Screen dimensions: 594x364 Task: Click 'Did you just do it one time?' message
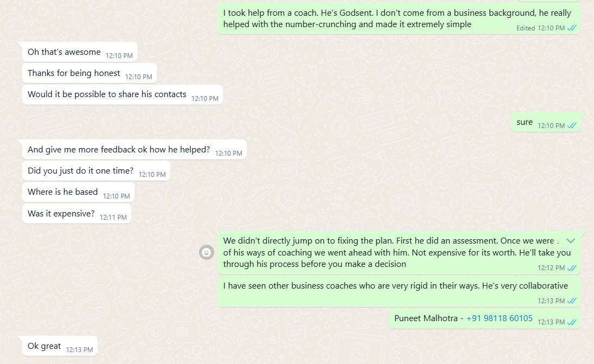click(80, 171)
